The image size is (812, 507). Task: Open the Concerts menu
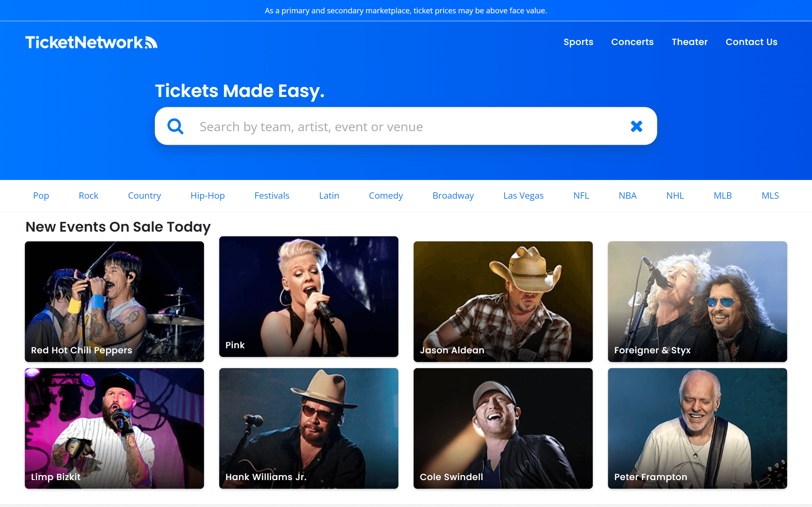tap(632, 42)
